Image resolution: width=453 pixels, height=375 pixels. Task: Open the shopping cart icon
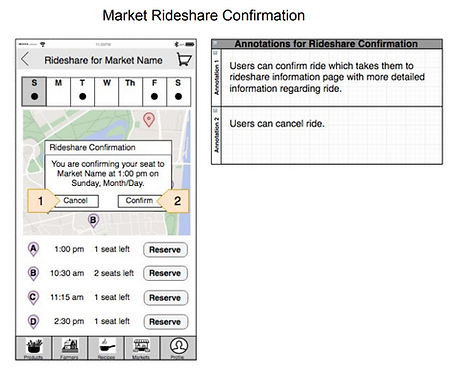click(x=184, y=59)
